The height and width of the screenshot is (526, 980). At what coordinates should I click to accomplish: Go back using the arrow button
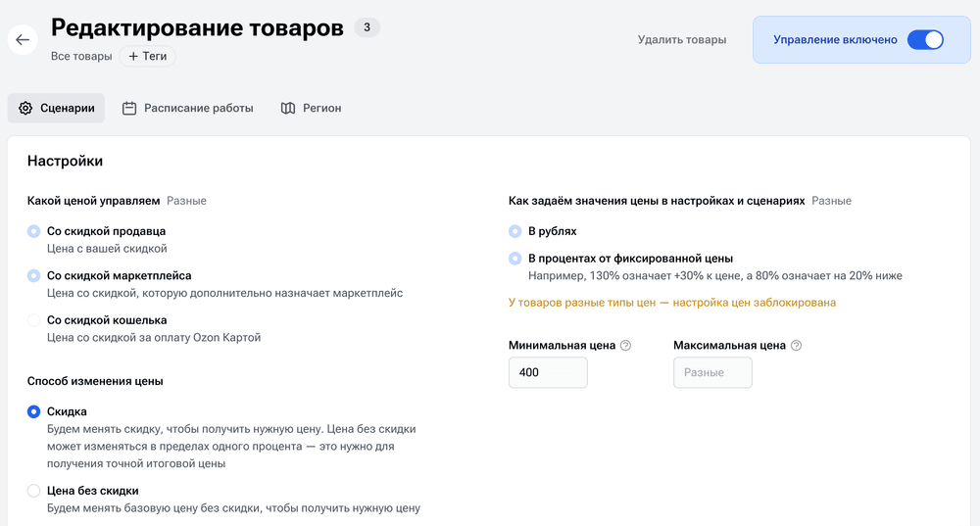click(x=23, y=40)
